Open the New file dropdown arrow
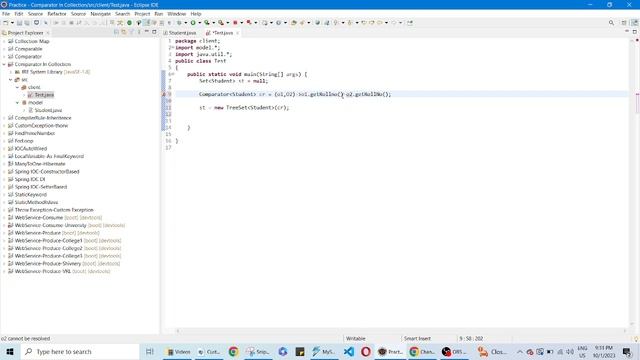The image size is (640, 360). 12,23
